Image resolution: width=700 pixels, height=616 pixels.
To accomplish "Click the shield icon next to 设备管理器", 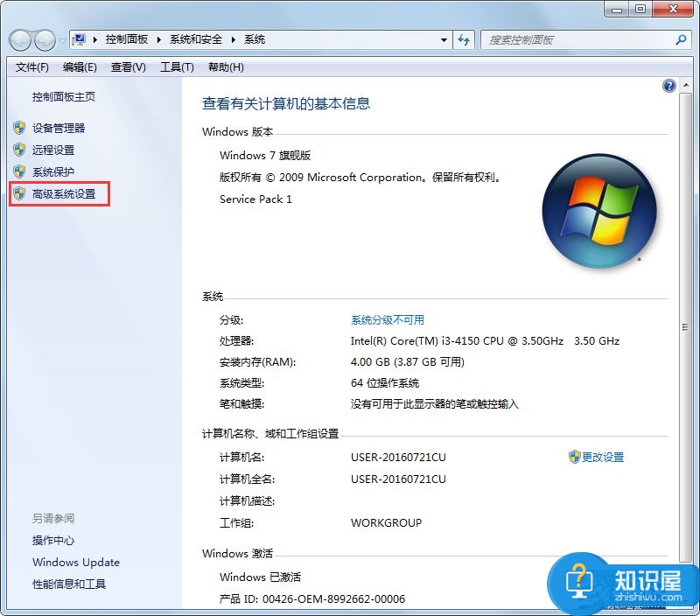I will point(18,128).
